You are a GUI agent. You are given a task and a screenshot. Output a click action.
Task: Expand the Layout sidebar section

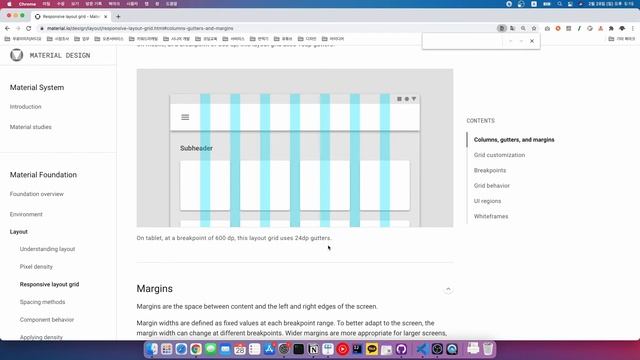[18, 231]
